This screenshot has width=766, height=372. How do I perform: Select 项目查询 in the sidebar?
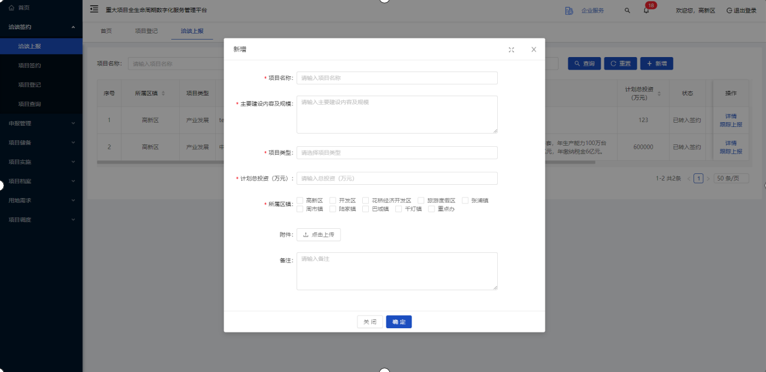pyautogui.click(x=41, y=104)
